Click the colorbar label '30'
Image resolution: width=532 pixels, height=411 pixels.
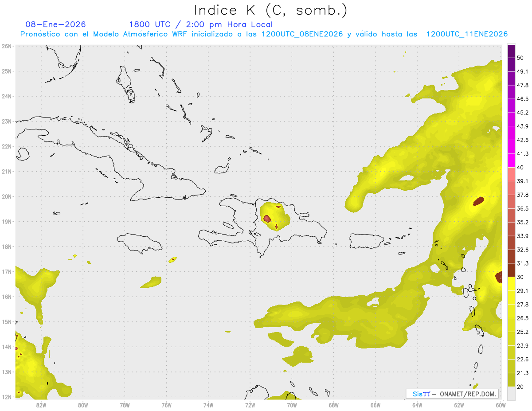[520, 277]
